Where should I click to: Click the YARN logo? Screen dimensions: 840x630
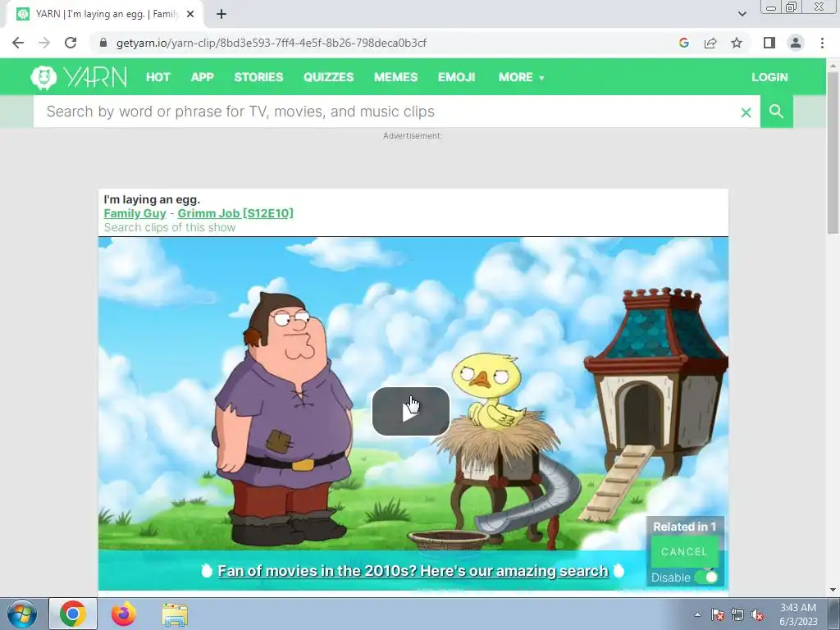(x=79, y=78)
